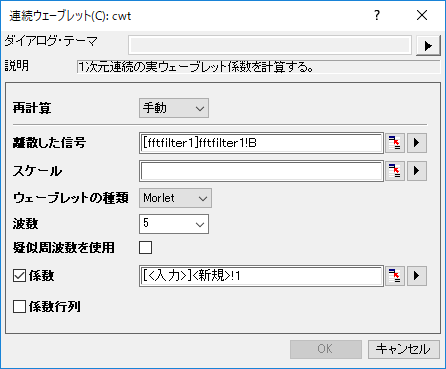Image resolution: width=446 pixels, height=369 pixels.
Task: Open arrow menu beside スケール field
Action: pyautogui.click(x=417, y=171)
